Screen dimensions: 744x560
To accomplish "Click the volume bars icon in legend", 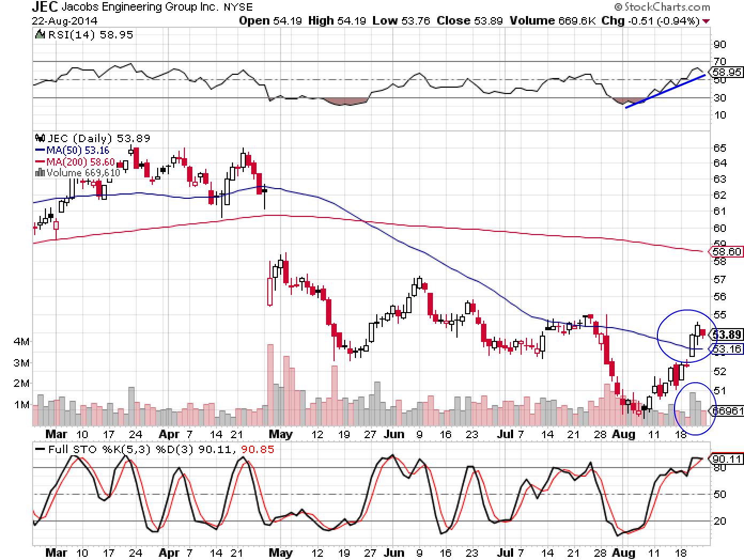I will point(40,172).
